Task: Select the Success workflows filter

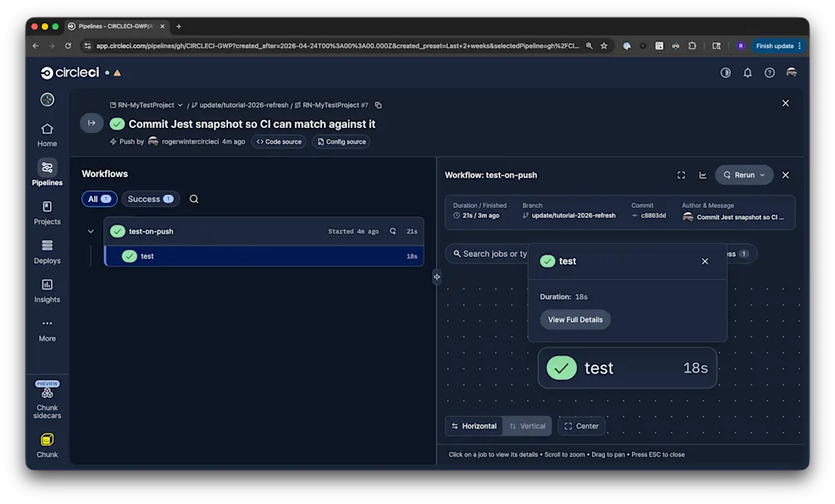Action: tap(150, 199)
